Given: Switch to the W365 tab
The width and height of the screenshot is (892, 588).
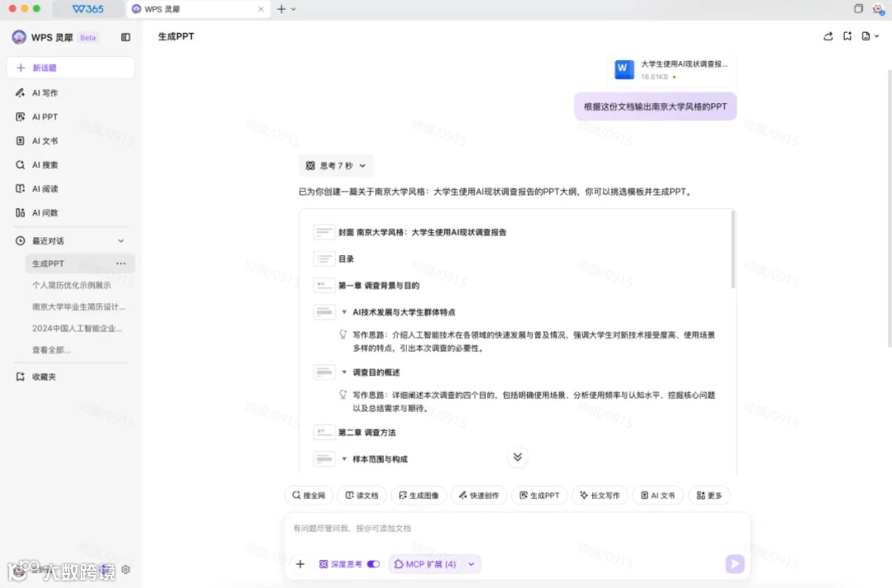Looking at the screenshot, I should 88,9.
